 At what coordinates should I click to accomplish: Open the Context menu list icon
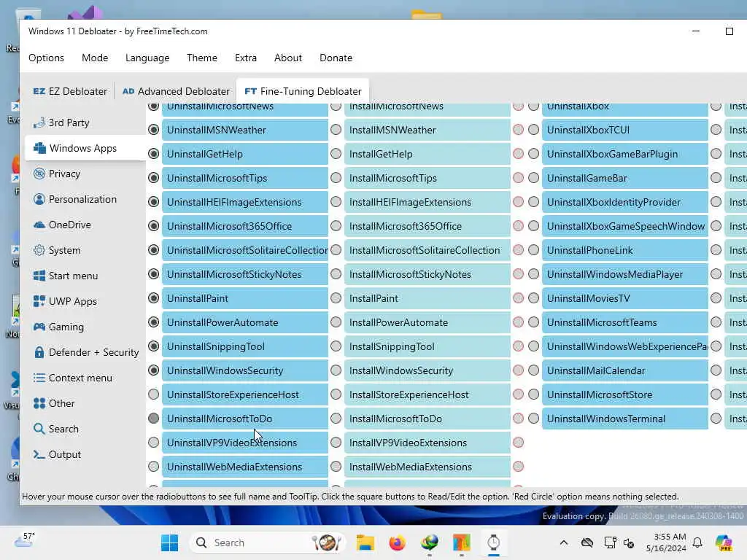click(39, 378)
